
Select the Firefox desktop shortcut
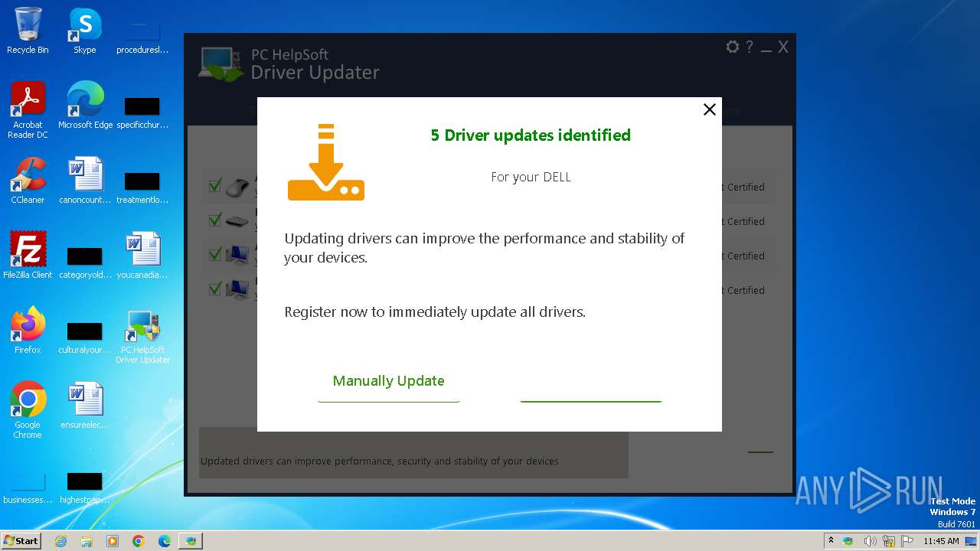[28, 331]
